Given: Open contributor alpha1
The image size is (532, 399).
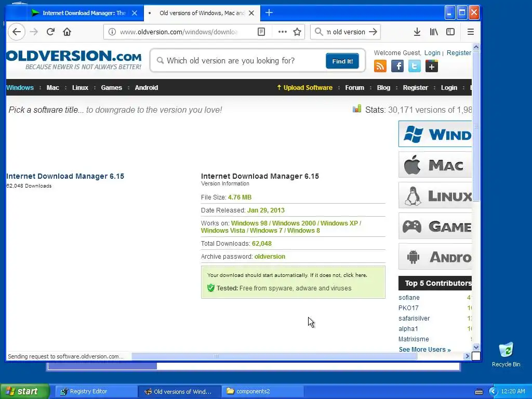Looking at the screenshot, I should pos(408,329).
